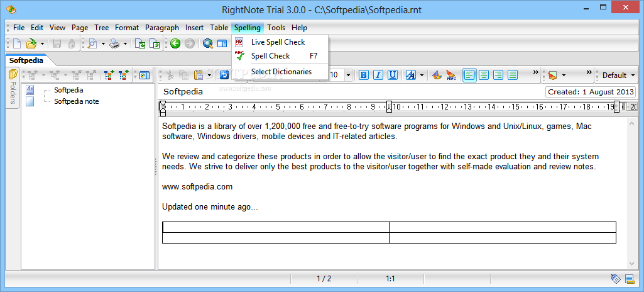Create a new file with the blank page icon
Image resolution: width=644 pixels, height=292 pixels.
pyautogui.click(x=17, y=43)
